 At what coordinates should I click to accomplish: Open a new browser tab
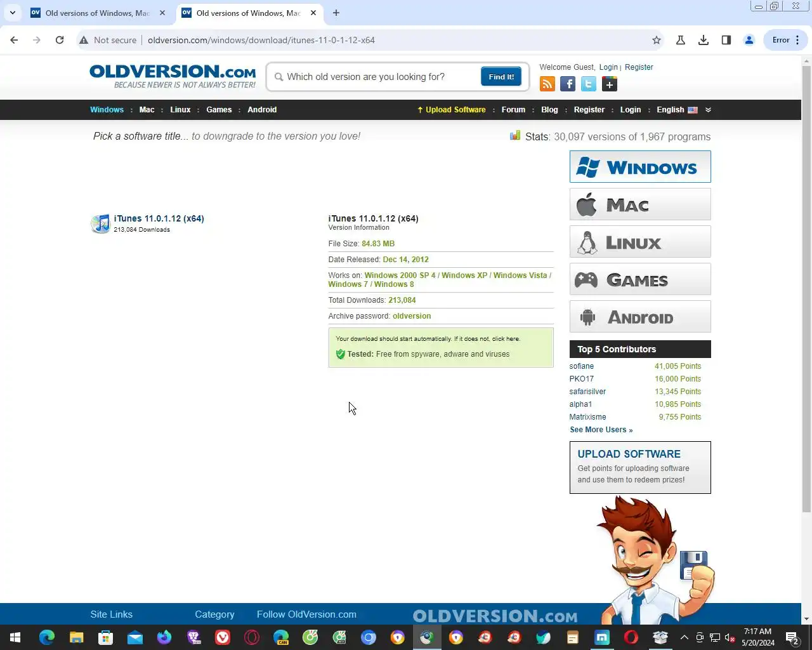pyautogui.click(x=336, y=13)
